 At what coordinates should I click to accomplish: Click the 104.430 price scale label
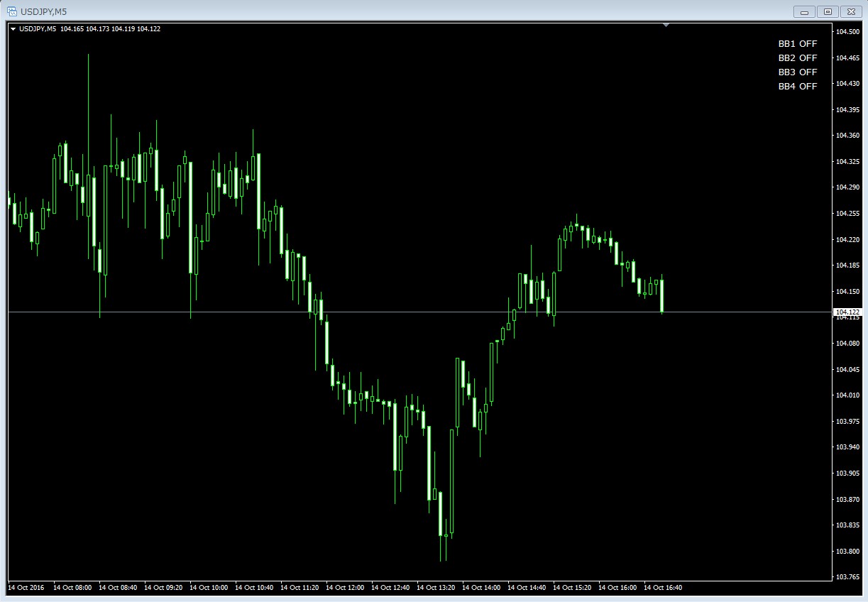pos(847,84)
